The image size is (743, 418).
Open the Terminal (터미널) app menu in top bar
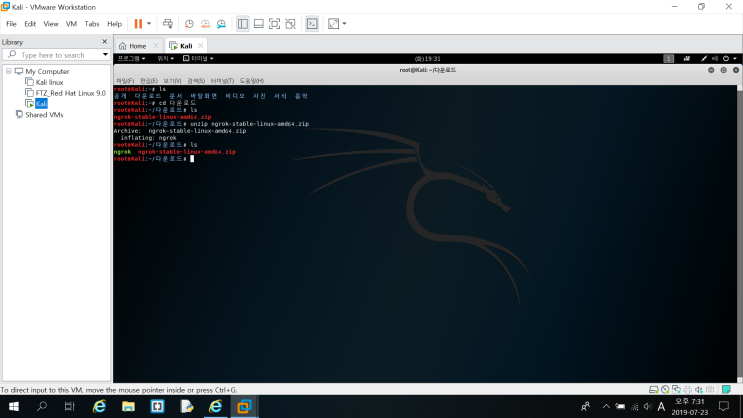(198, 58)
